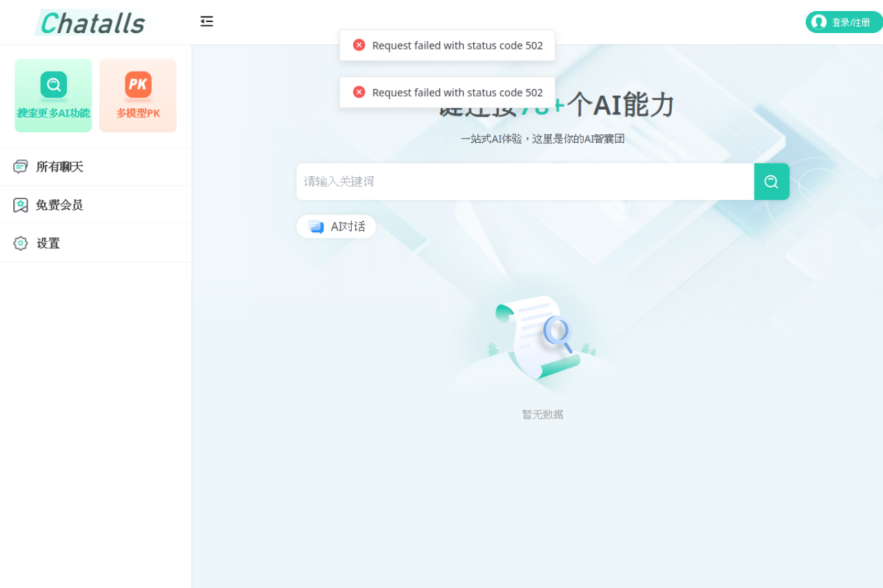Screen dimensions: 883x588
Task: Click red error icon in first notification
Action: (359, 45)
